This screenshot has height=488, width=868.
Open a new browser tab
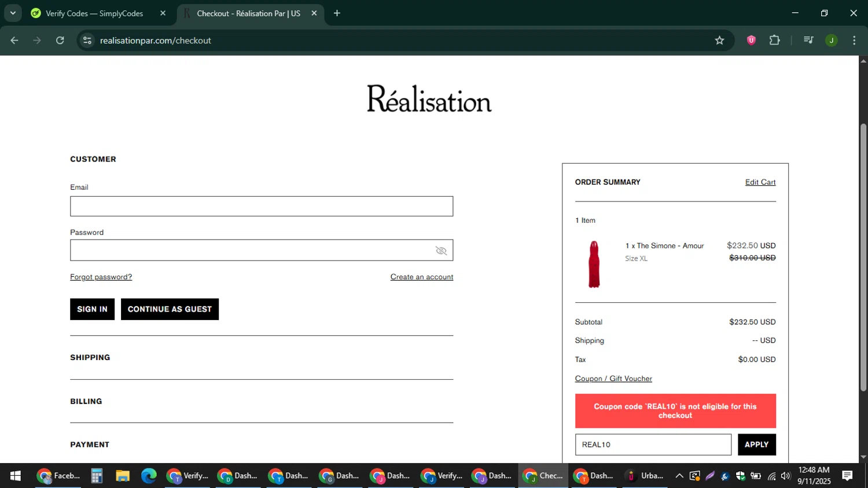point(337,13)
